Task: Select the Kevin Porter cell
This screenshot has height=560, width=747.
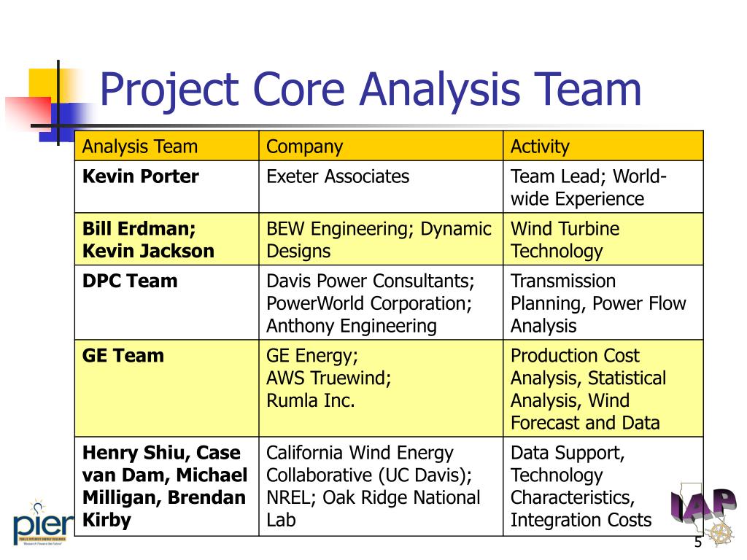Action: (167, 187)
